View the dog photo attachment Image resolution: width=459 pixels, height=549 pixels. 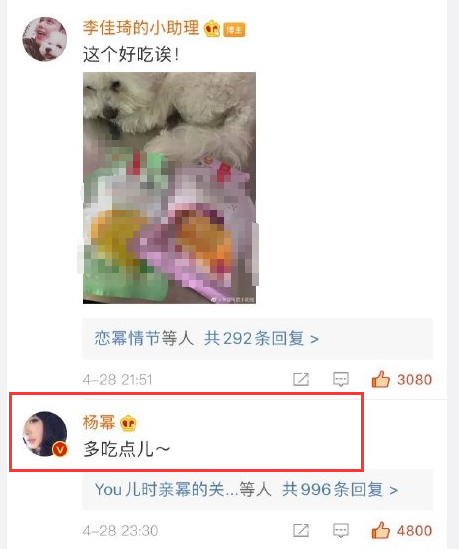[169, 188]
